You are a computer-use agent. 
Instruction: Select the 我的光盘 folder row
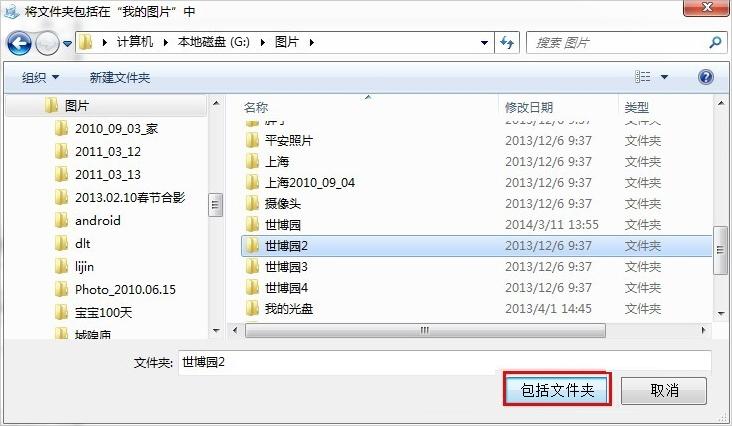(476, 309)
